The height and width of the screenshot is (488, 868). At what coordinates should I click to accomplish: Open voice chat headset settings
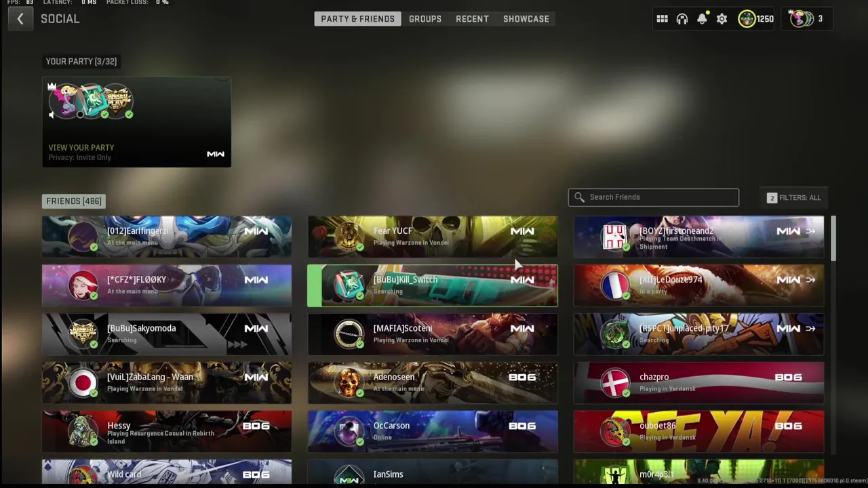tap(682, 19)
